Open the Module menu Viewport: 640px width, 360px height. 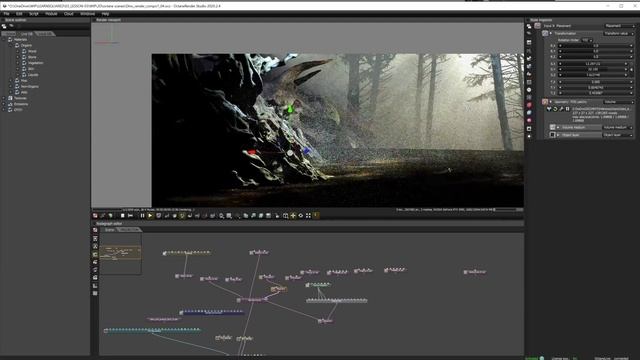[x=51, y=13]
